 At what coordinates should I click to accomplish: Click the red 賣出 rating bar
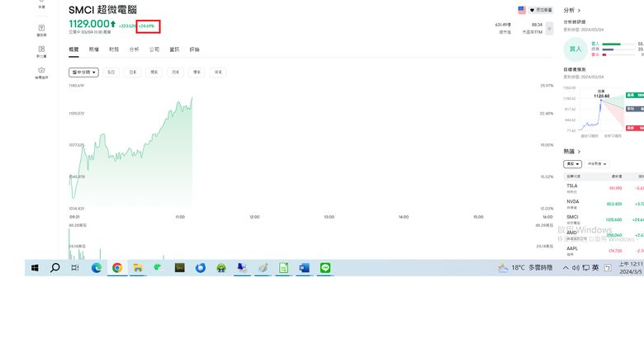coord(604,54)
